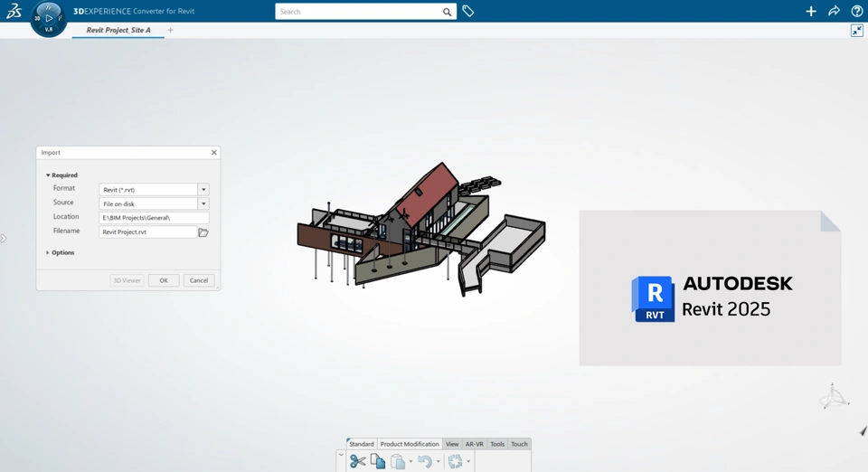Open the Undo history dropdown arrow
868x472 pixels.
[x=438, y=461]
